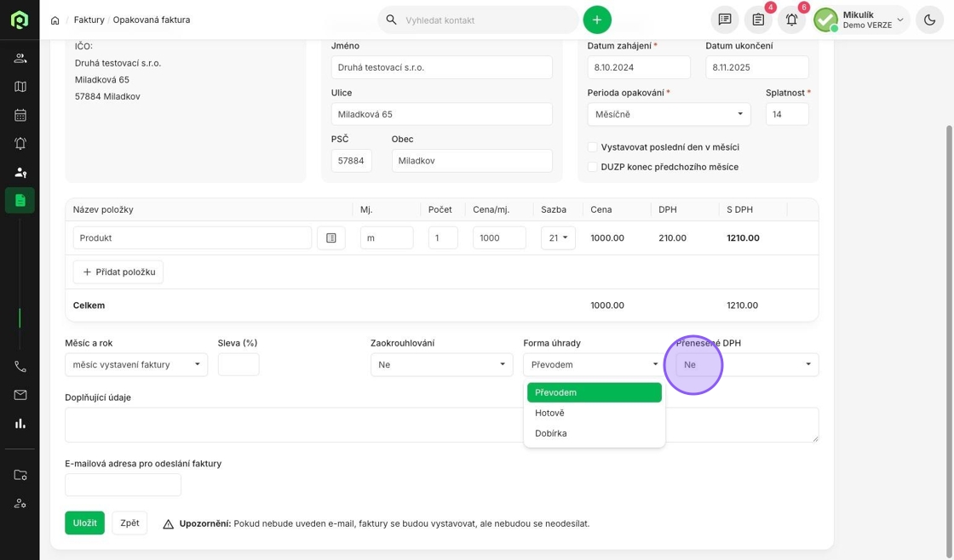
Task: Select Hotově payment option
Action: 595,413
